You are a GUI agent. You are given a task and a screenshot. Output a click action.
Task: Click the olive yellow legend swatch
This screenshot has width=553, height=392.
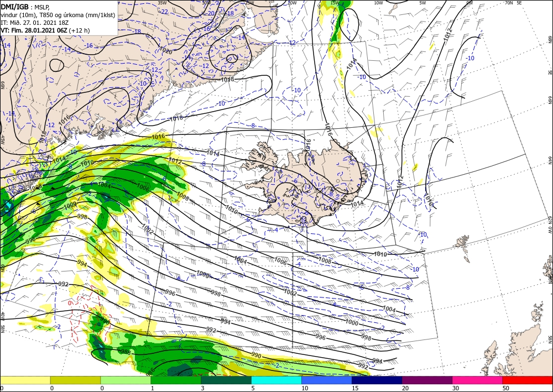tap(75, 380)
